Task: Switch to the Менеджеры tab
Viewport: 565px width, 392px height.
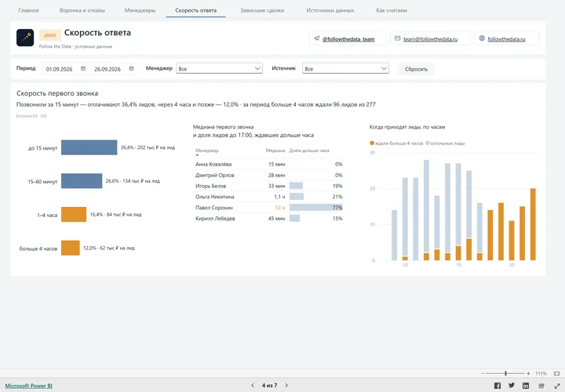Action: click(140, 10)
